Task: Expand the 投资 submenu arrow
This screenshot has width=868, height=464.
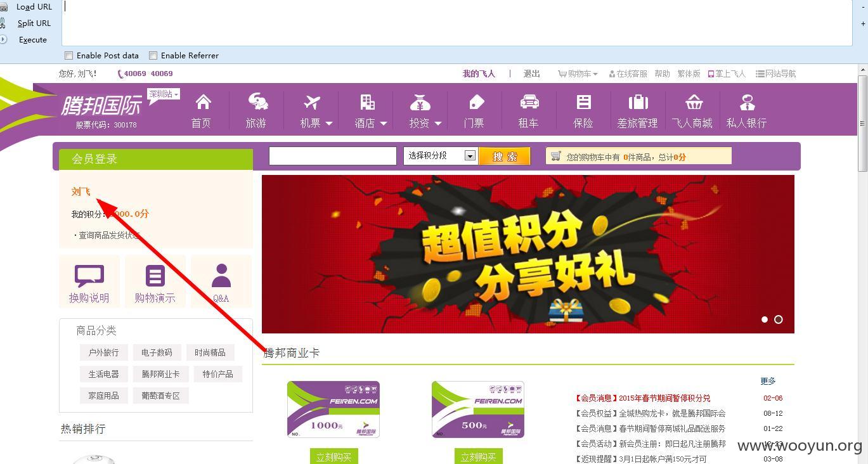Action: [x=438, y=124]
